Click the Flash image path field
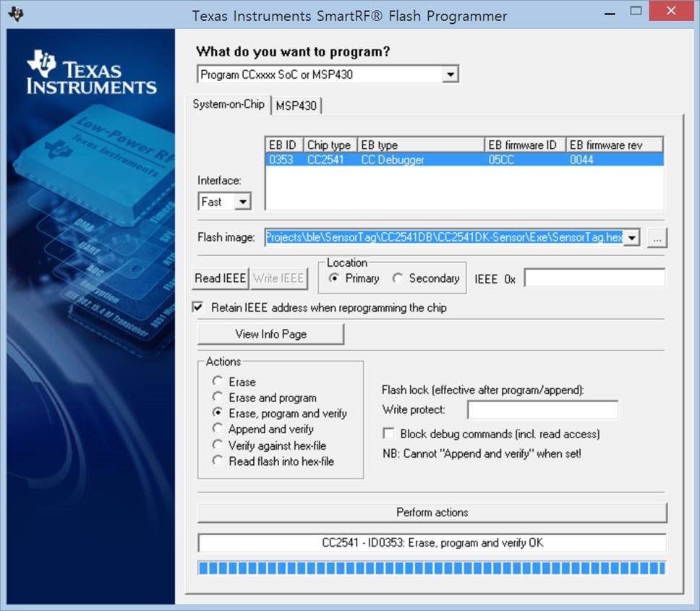700x611 pixels. [x=445, y=237]
